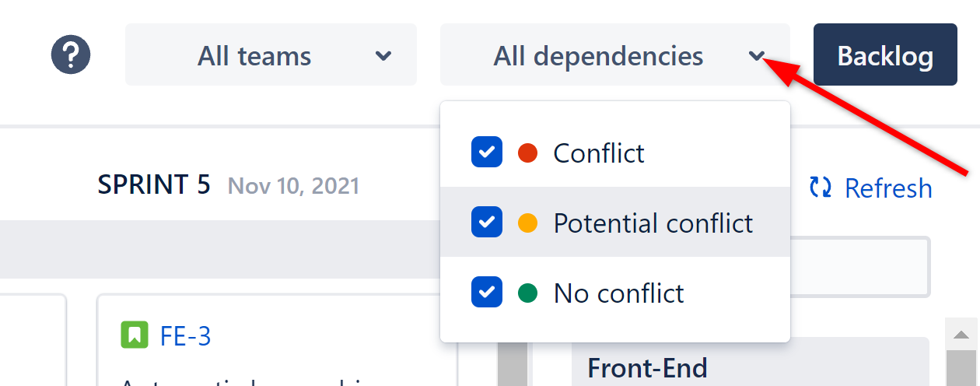Click the Refresh circular arrows icon

pyautogui.click(x=820, y=188)
